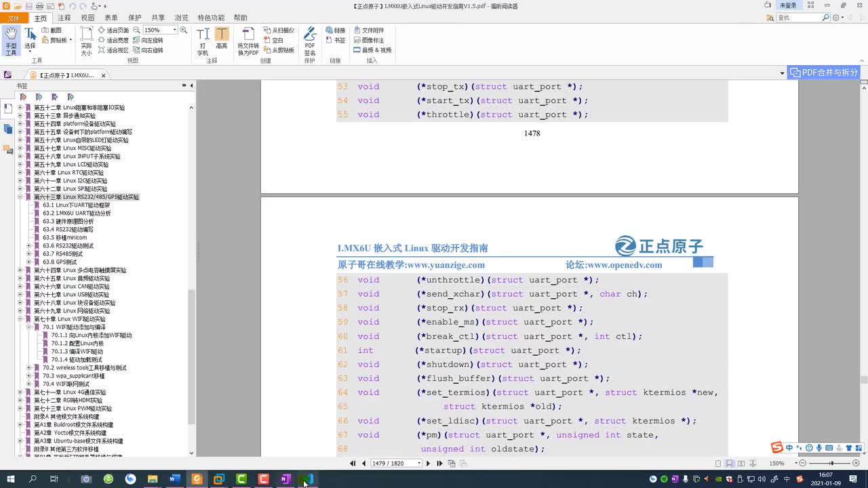Open the File (文件) menu

(14, 18)
